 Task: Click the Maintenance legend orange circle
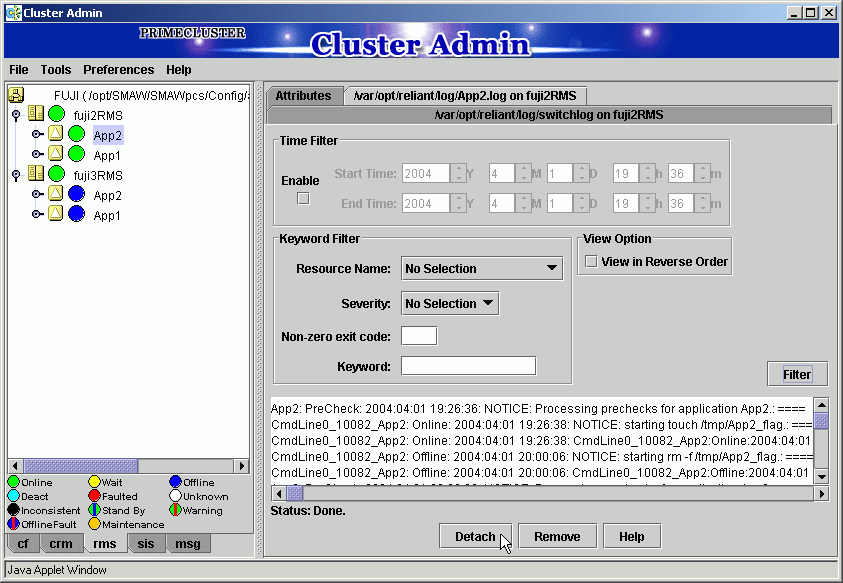[95, 524]
